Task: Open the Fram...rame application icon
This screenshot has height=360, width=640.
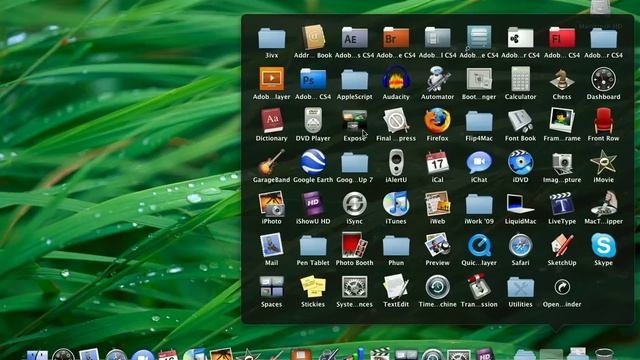Action: [x=562, y=121]
